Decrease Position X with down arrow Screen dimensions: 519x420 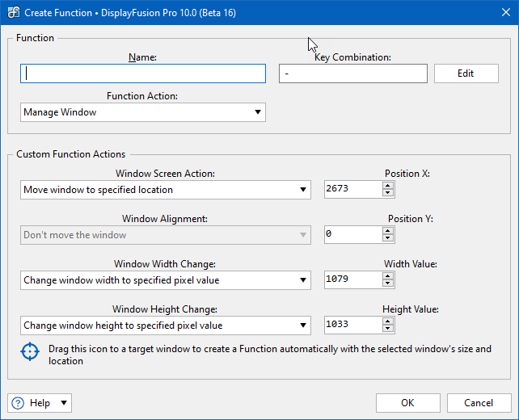point(388,193)
